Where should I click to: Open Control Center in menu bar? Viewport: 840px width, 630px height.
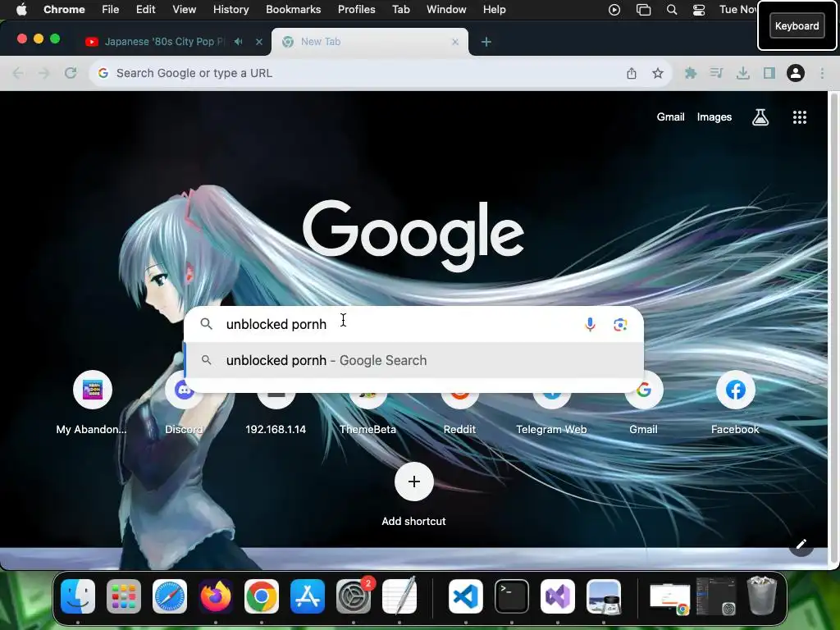coord(699,10)
